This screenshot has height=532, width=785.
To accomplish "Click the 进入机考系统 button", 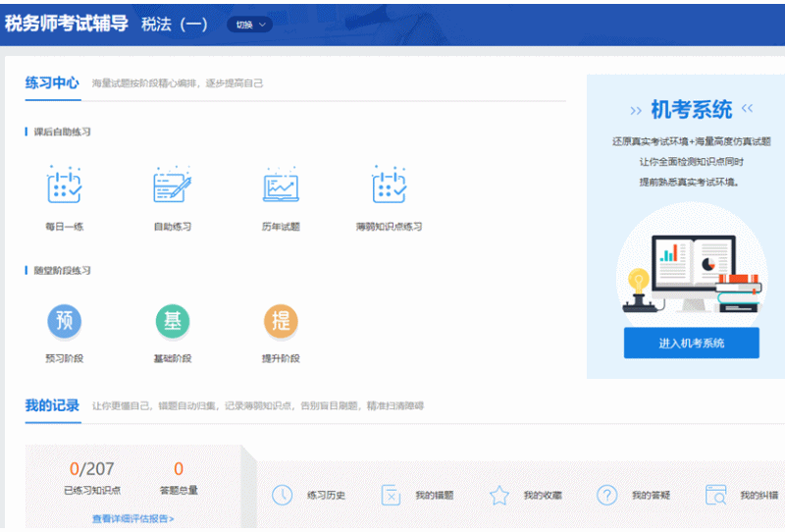I will (691, 343).
